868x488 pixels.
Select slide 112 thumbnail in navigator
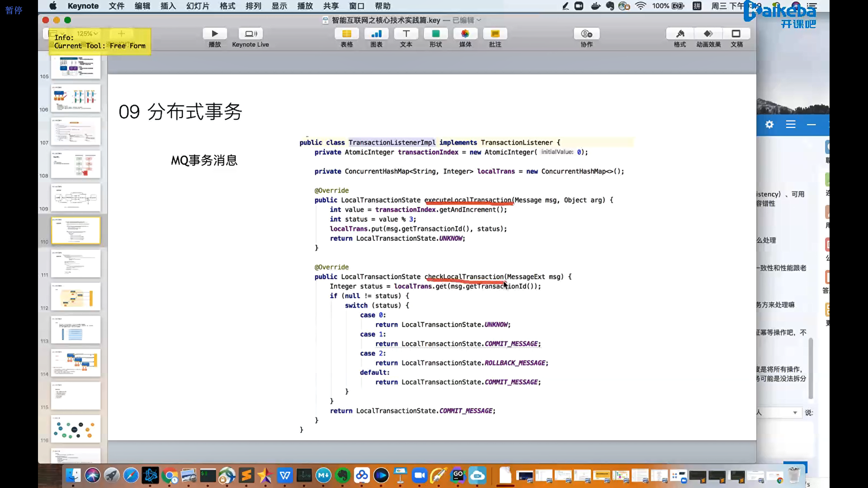[x=75, y=296]
